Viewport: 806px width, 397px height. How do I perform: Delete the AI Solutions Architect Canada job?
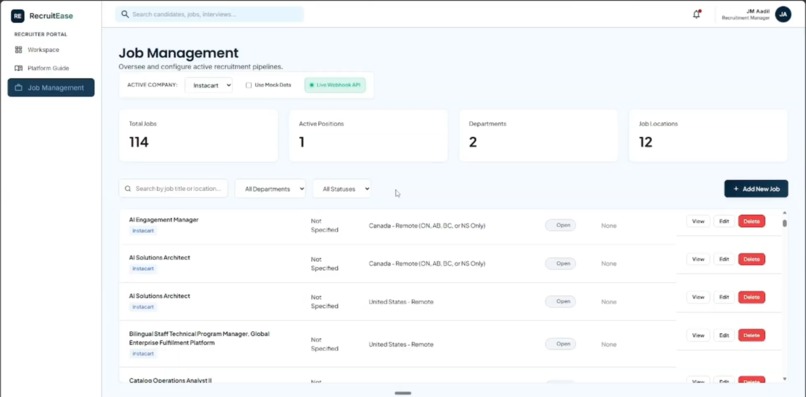752,259
